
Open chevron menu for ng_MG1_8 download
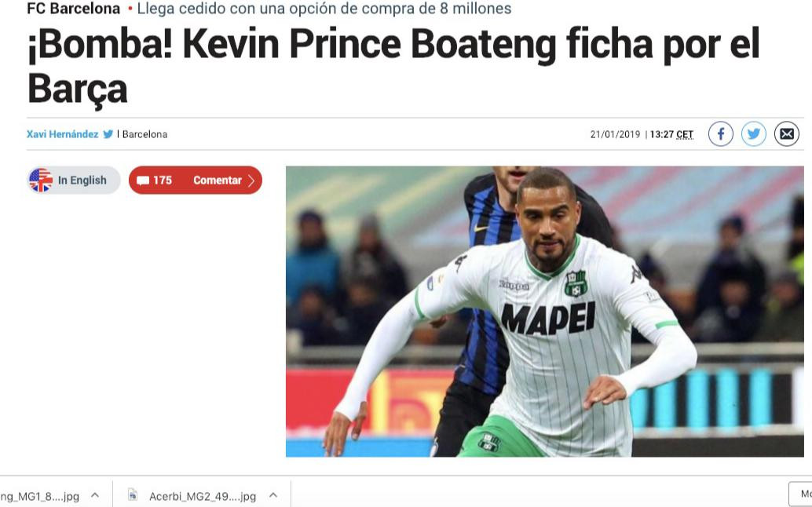pyautogui.click(x=95, y=495)
